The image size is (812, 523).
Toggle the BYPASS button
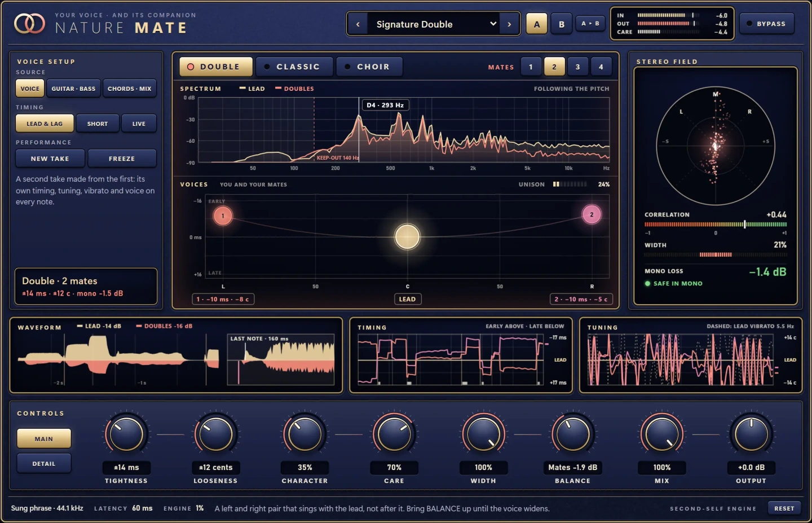coord(766,24)
